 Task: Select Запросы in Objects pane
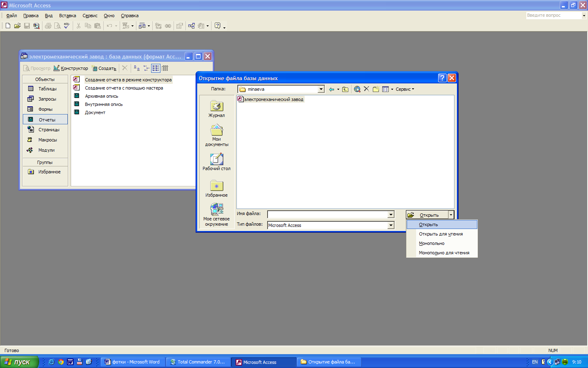tap(45, 99)
